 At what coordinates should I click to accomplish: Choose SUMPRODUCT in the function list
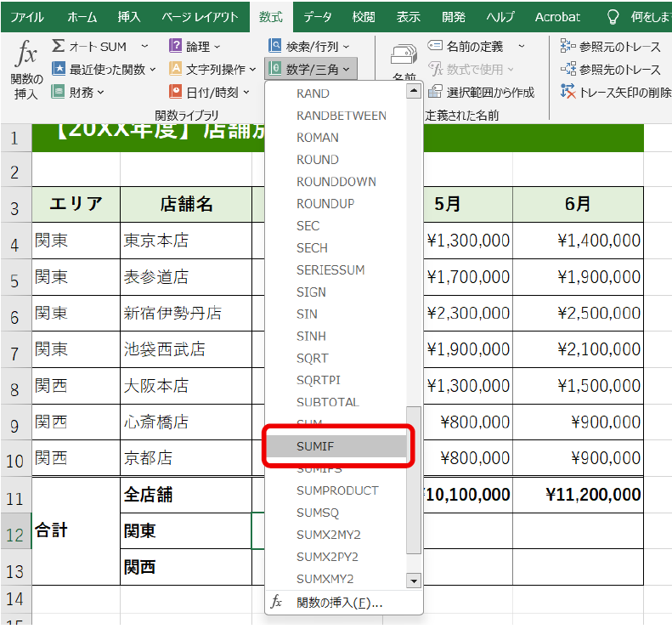337,490
